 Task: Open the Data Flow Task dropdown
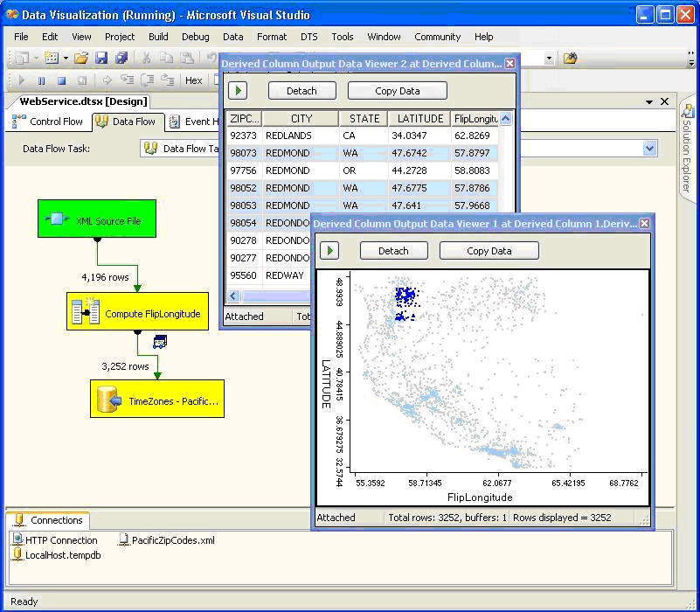point(649,149)
